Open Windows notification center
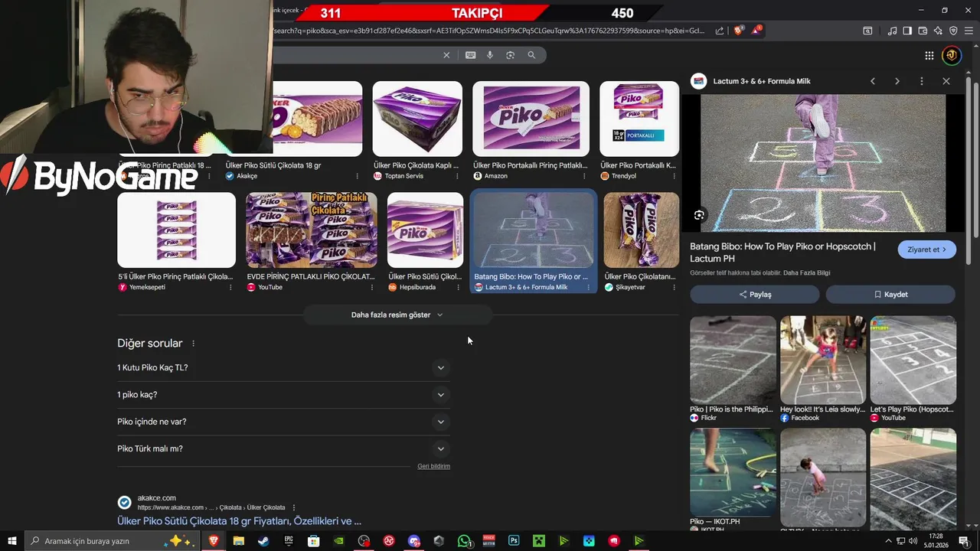The height and width of the screenshot is (551, 980). tap(964, 541)
